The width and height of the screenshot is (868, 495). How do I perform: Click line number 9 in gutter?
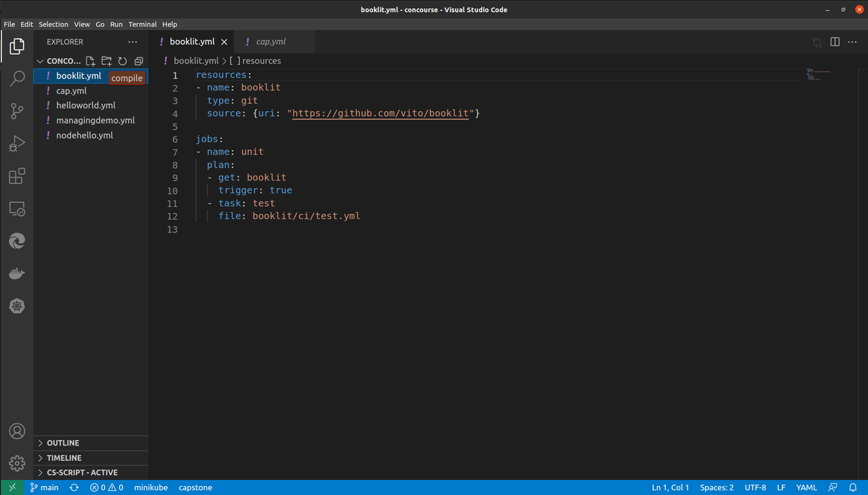pos(175,178)
